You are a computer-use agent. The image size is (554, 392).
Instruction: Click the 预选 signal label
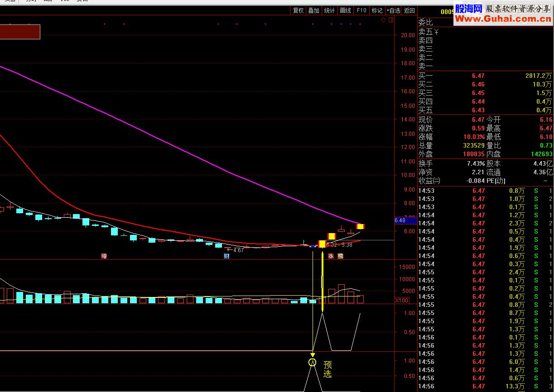(x=328, y=369)
